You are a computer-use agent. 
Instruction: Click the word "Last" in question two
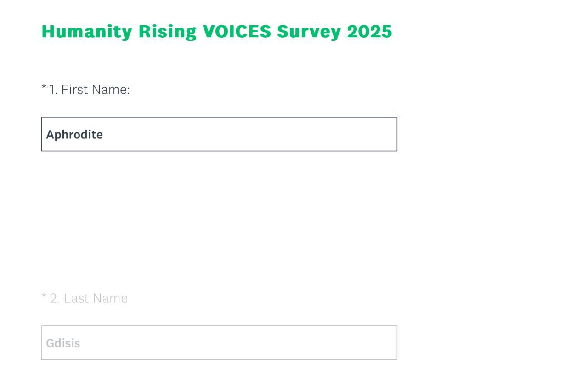pyautogui.click(x=76, y=298)
